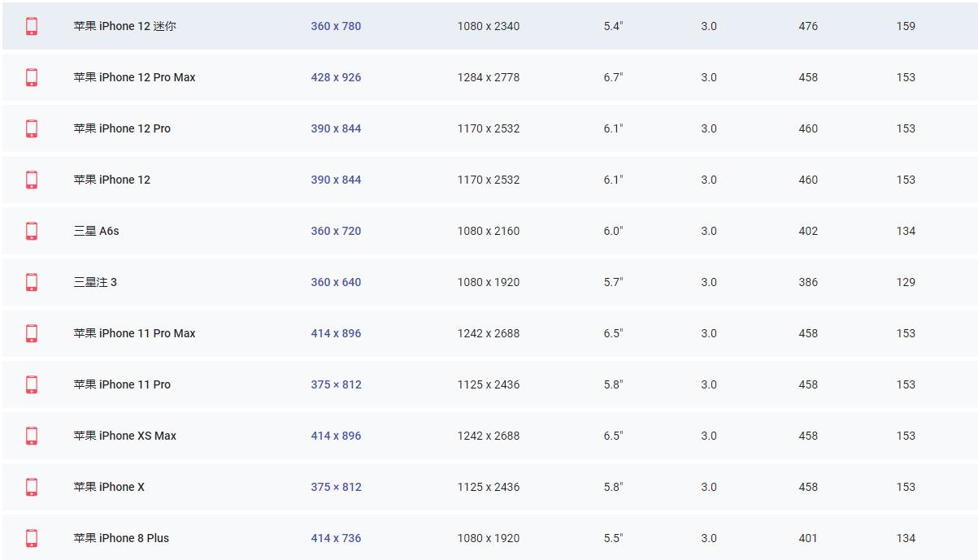Select the phone icon beside 苹果 iPhone X
Image resolution: width=978 pixels, height=560 pixels.
coord(32,487)
